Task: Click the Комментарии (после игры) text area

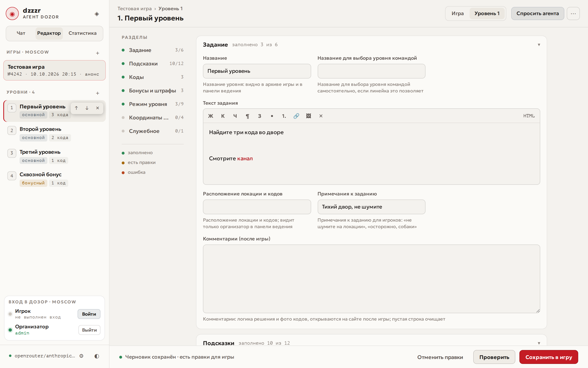Action: (371, 279)
